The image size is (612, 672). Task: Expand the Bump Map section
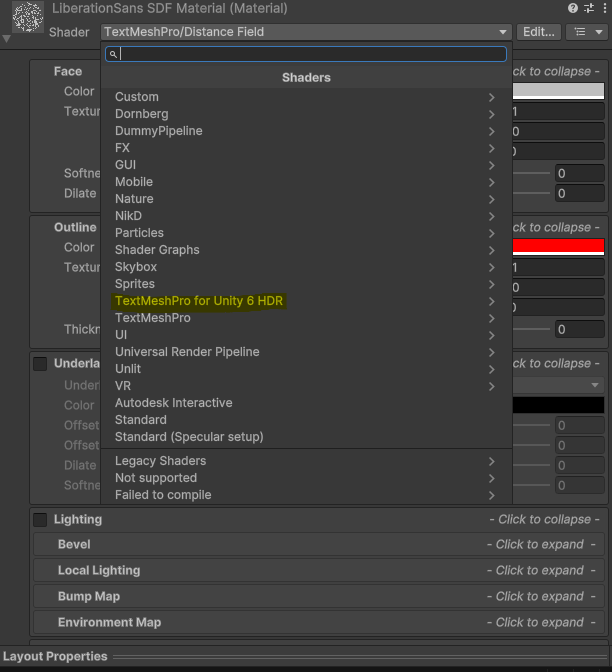319,597
